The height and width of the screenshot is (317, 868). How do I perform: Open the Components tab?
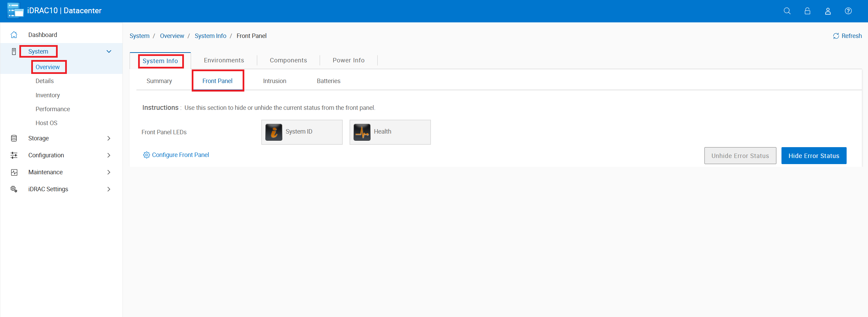288,60
